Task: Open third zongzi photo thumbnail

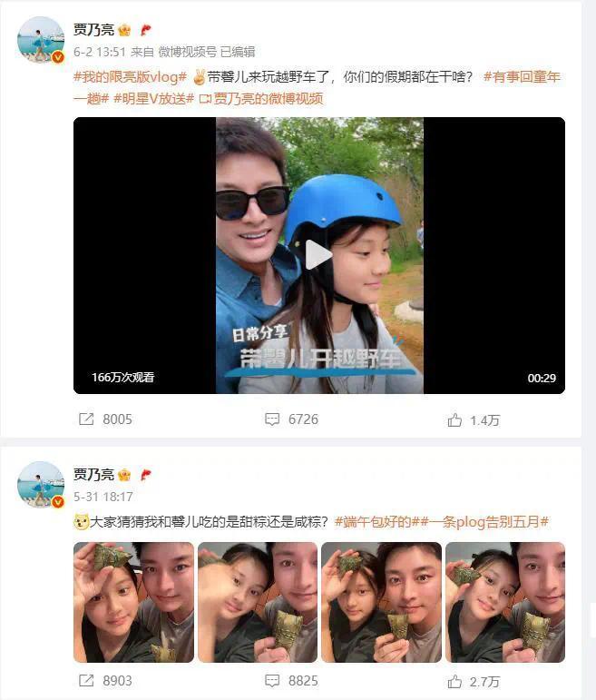Action: (x=381, y=602)
